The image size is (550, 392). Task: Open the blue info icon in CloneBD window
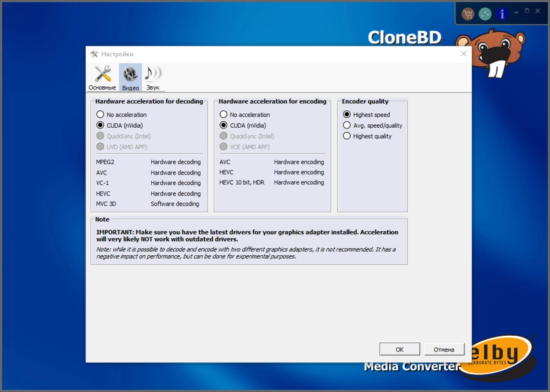(502, 14)
